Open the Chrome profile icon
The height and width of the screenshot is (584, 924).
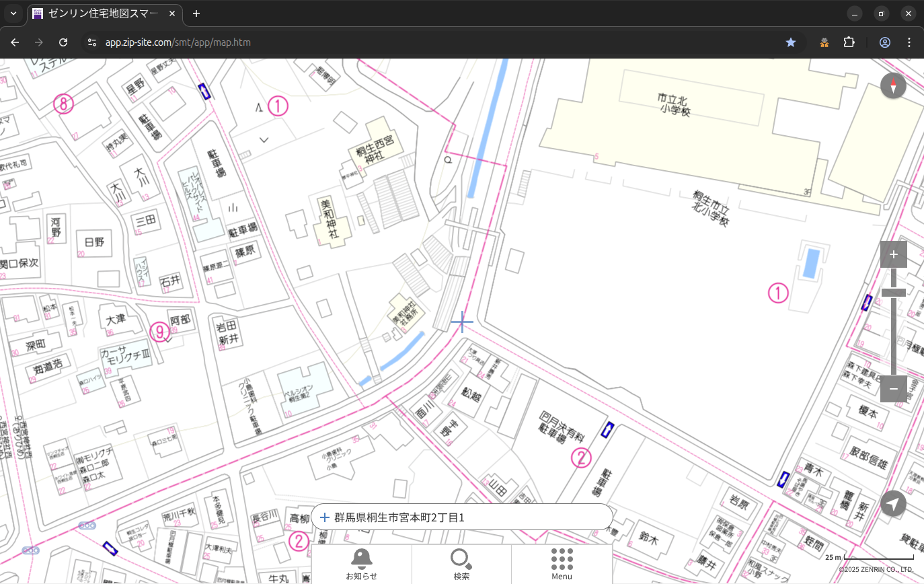tap(884, 42)
